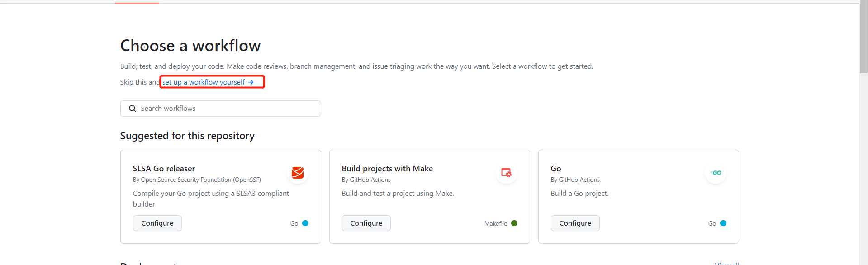The image size is (868, 265).
Task: Click the SLSA Go releaser logo icon
Action: pos(298,173)
